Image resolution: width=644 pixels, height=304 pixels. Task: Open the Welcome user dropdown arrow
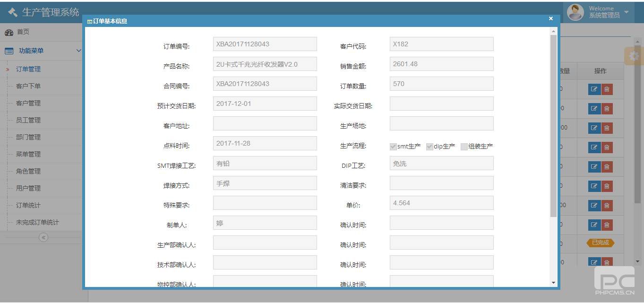coord(627,12)
